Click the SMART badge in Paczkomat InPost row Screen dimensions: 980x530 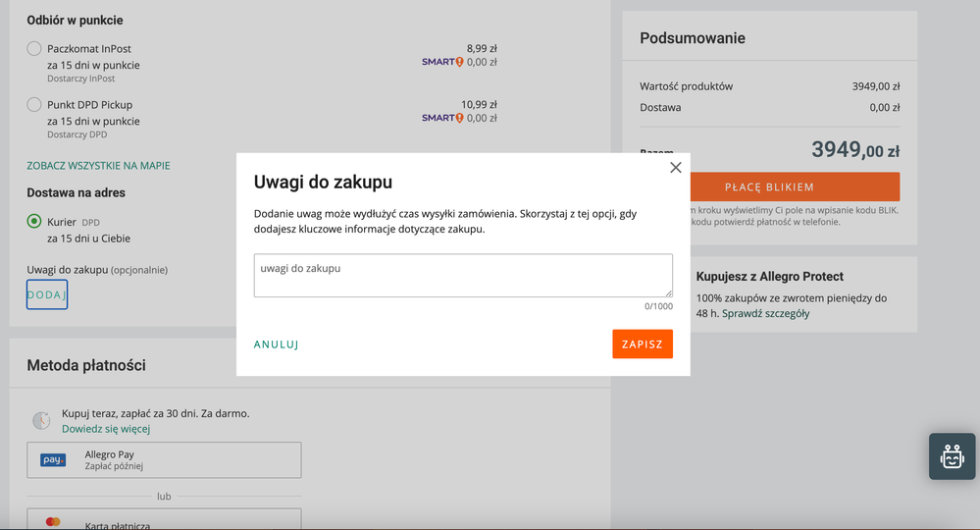(441, 62)
